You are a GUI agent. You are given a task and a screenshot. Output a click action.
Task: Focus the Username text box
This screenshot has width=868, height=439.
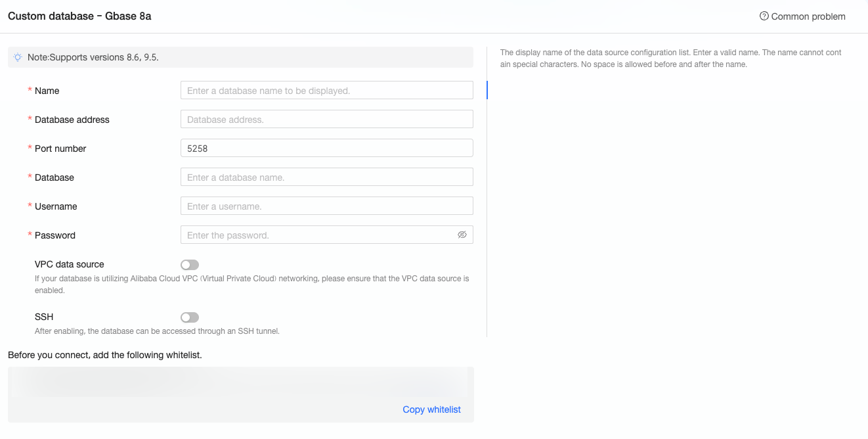pyautogui.click(x=326, y=206)
